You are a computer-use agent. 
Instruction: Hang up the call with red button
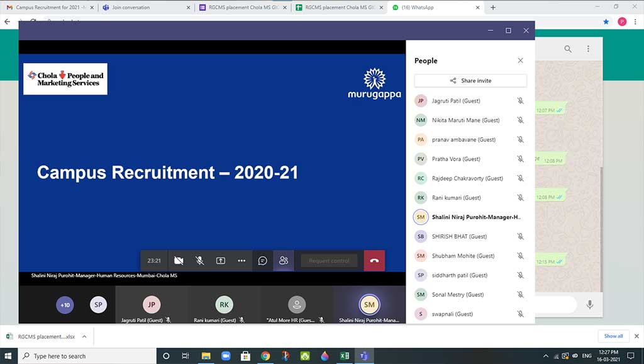374,261
